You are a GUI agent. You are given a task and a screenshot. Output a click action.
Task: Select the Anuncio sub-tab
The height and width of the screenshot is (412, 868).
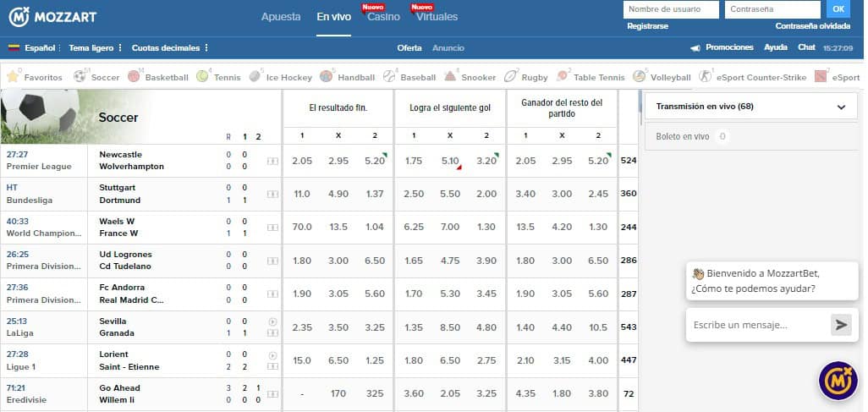[x=448, y=48]
